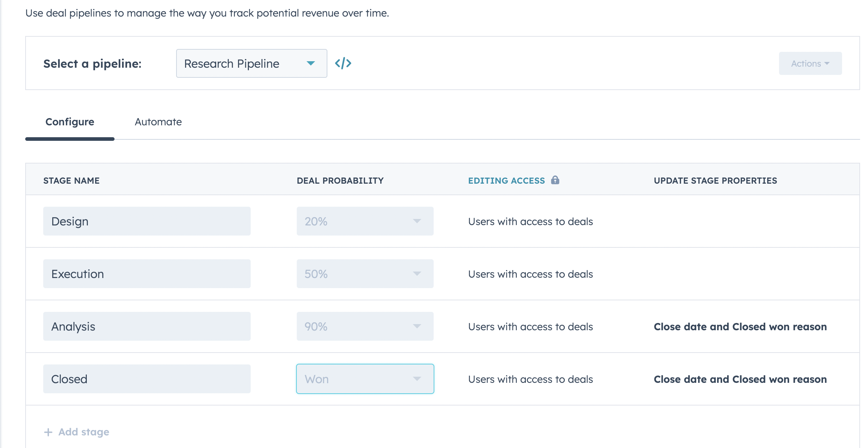Image resolution: width=868 pixels, height=448 pixels.
Task: Edit the Analysis stage name field
Action: [147, 326]
